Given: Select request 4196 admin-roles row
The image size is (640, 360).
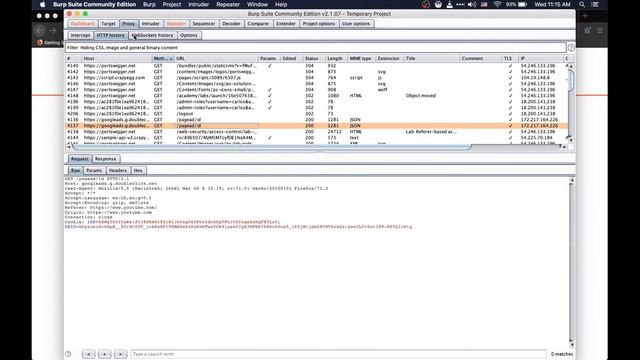Looking at the screenshot, I should tap(316, 102).
